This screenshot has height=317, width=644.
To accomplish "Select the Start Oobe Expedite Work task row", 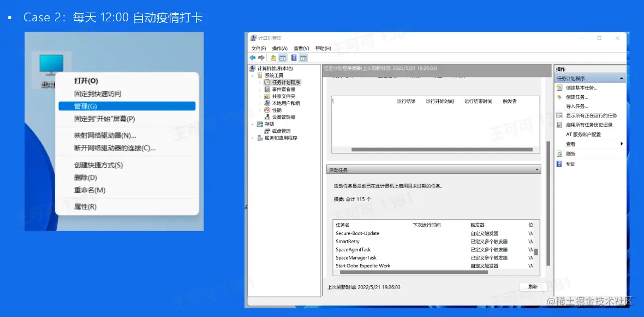I will [433, 266].
